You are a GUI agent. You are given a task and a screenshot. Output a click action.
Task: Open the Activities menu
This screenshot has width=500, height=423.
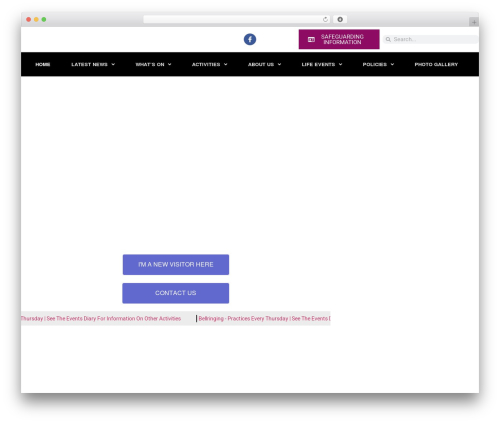[x=206, y=64]
